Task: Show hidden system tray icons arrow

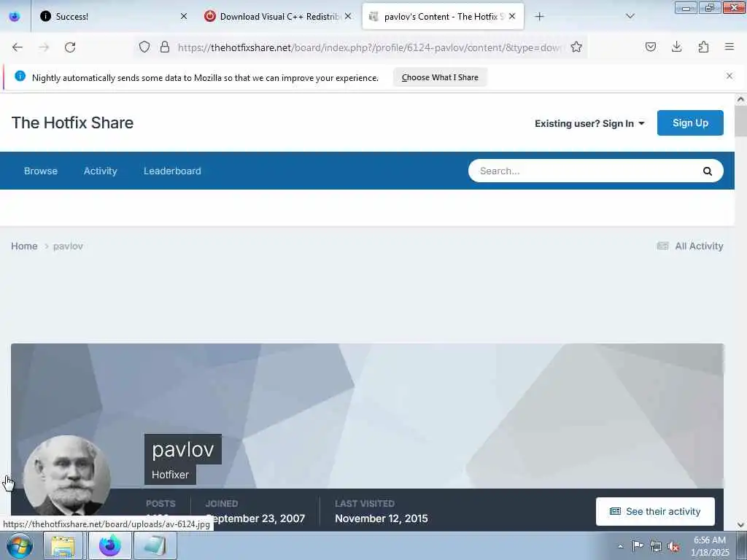Action: (x=620, y=546)
